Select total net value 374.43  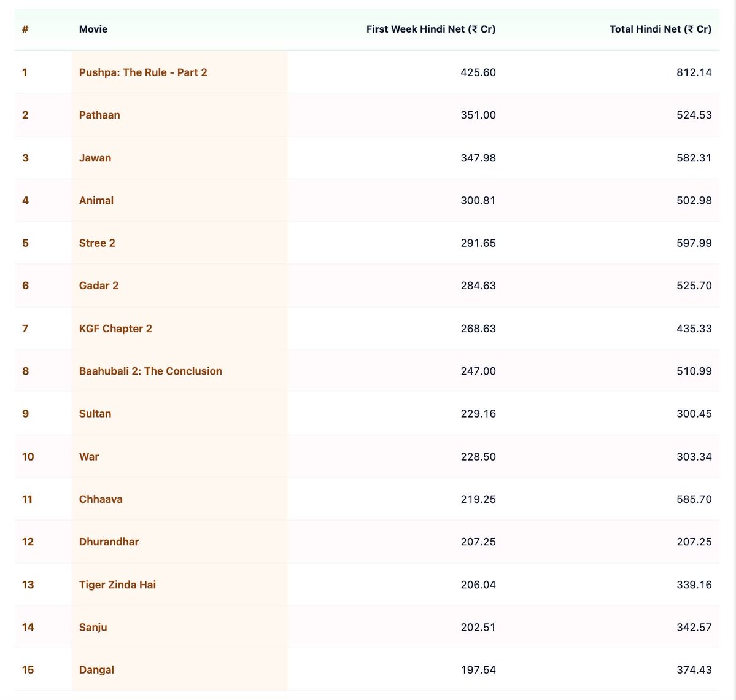[694, 670]
